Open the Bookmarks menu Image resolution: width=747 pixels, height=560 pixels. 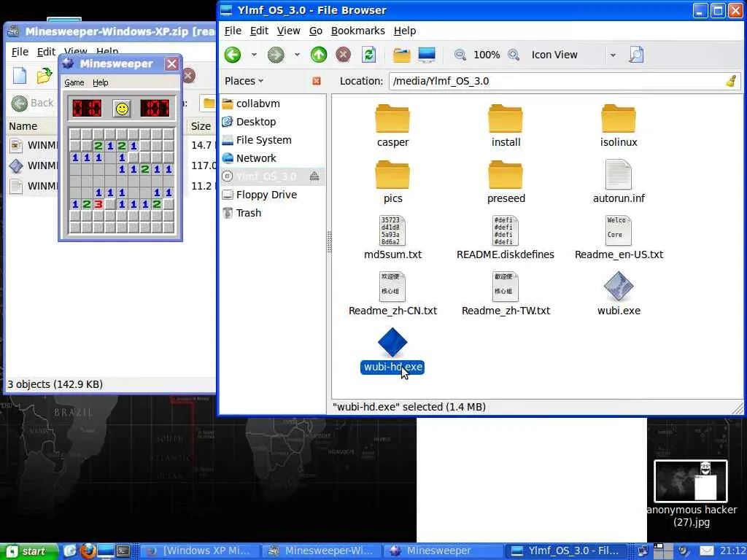point(357,31)
